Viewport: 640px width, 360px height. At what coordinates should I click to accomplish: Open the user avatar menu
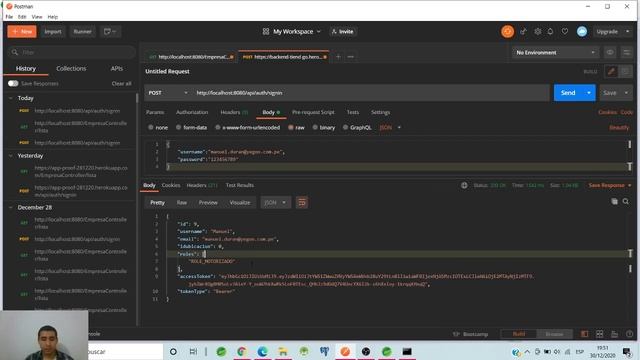click(582, 31)
